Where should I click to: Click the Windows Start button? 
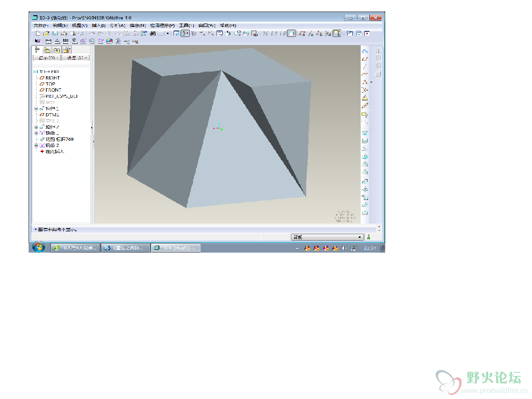point(39,247)
